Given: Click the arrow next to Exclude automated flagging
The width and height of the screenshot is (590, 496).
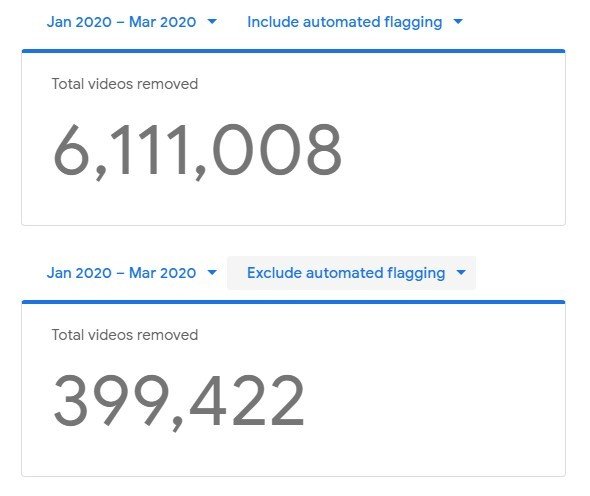Looking at the screenshot, I should coord(461,272).
